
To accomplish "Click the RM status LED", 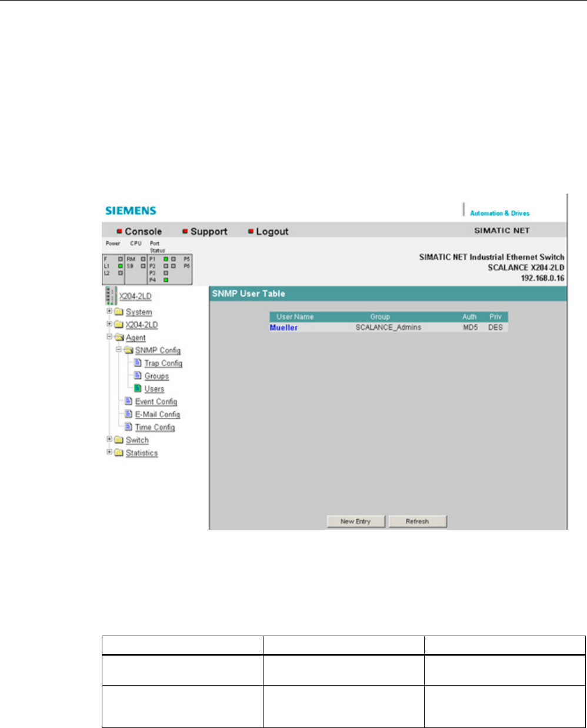I will [x=143, y=259].
